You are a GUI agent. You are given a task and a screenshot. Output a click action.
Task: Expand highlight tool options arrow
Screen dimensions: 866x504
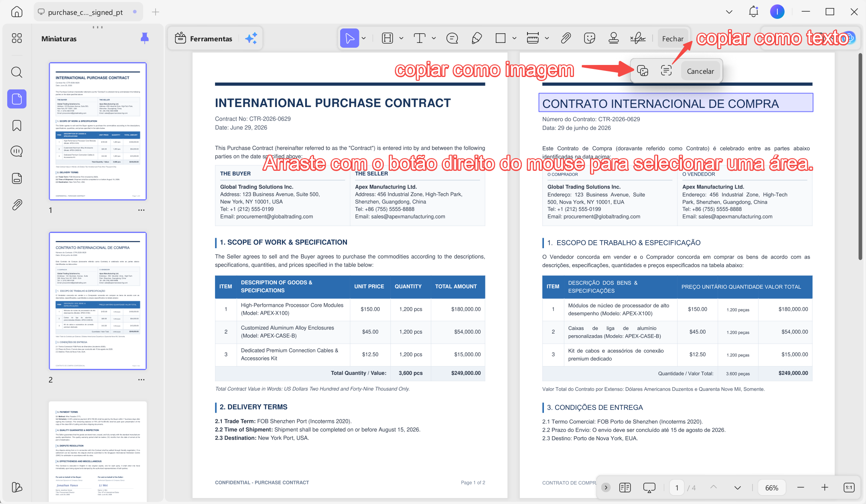click(401, 38)
